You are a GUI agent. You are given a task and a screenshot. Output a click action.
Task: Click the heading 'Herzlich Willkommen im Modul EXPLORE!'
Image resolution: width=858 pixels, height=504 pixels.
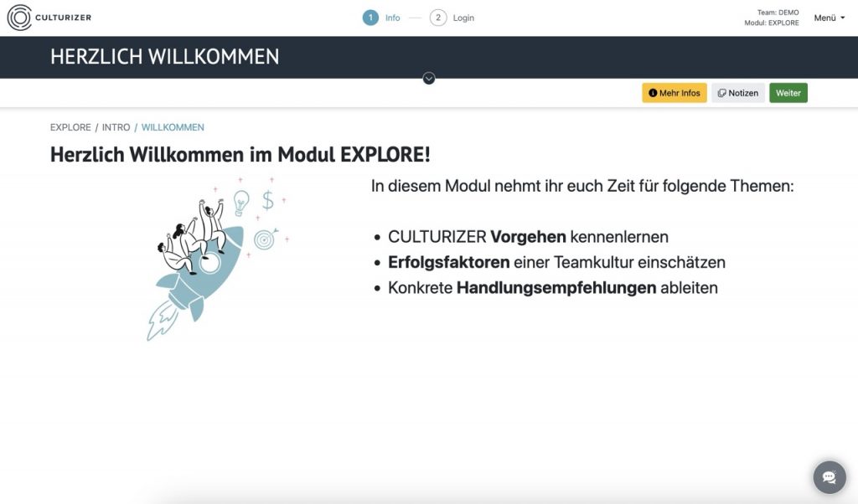240,155
